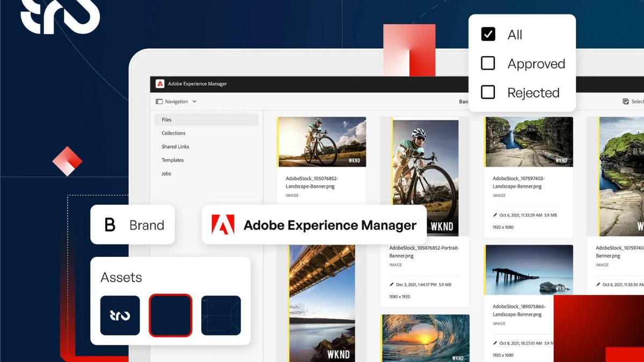Enable the Approved filter checkbox
This screenshot has width=644, height=362.
click(488, 63)
